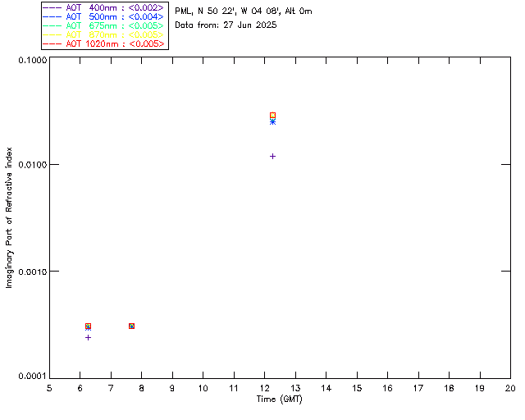Screen dimensions: 525x420
Task: Click the legend entry 'AOT 870nm : <0.005>'
Action: 103,34
